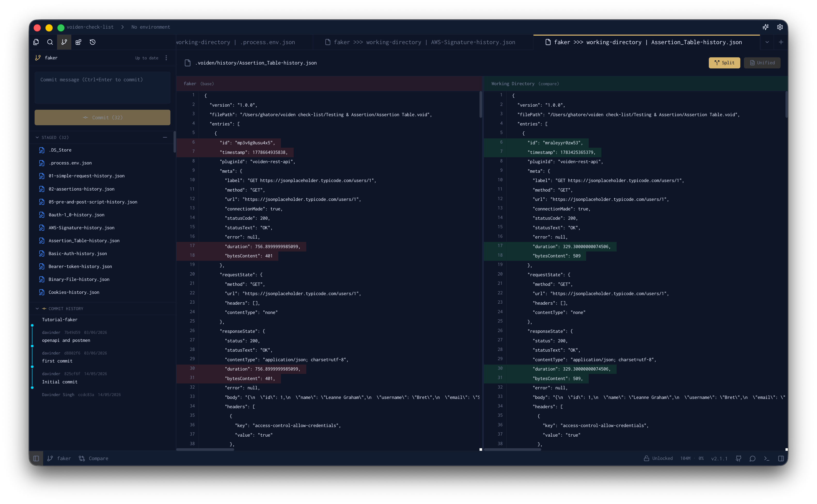The height and width of the screenshot is (504, 817).
Task: Switch to Unified diff view
Action: 762,63
